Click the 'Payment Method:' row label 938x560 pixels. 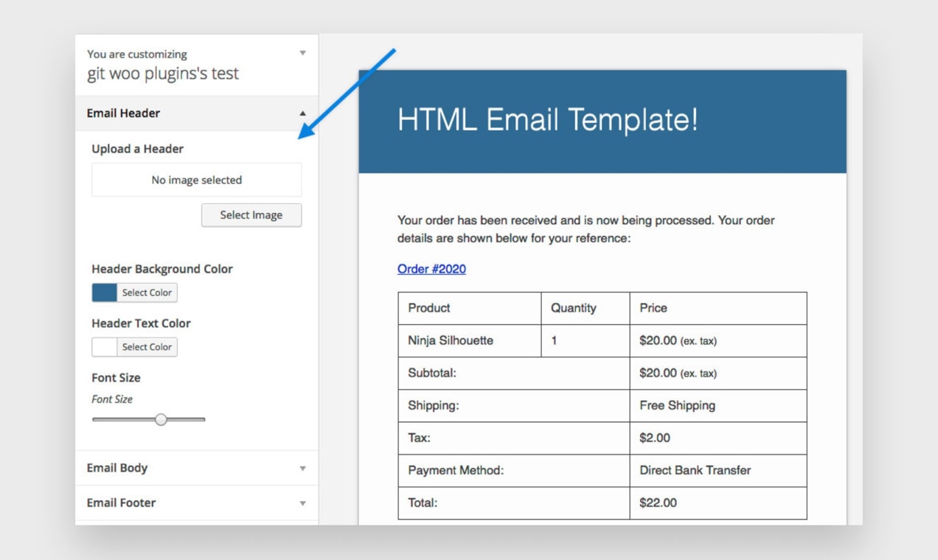coord(456,471)
